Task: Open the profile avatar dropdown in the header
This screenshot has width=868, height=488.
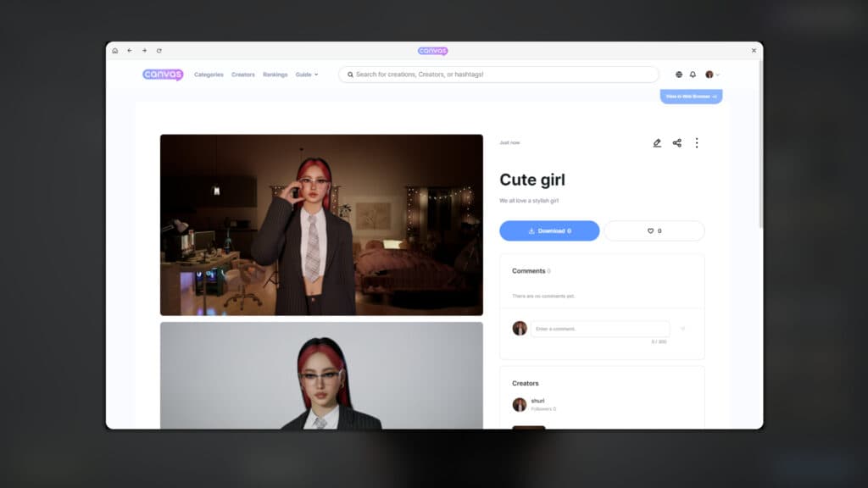Action: coord(712,75)
